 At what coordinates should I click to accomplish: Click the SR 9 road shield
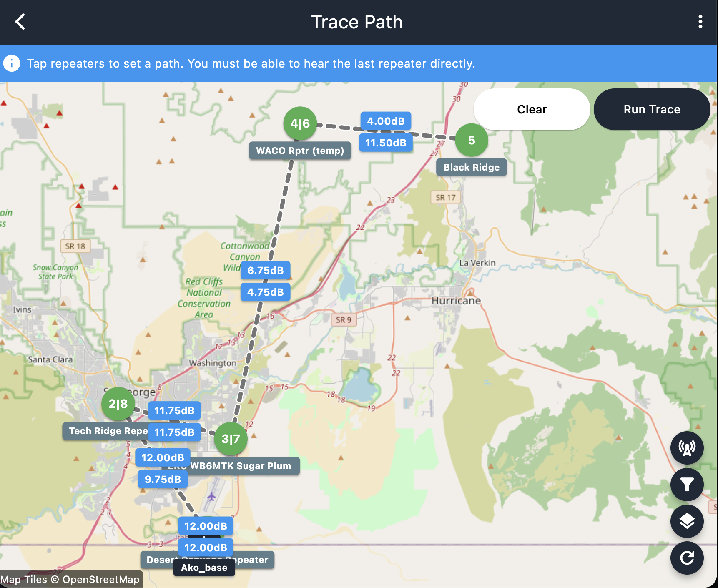click(344, 320)
